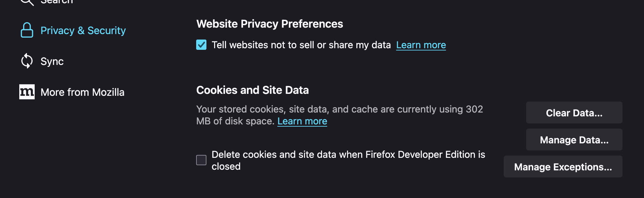Switch to the Sync settings category
This screenshot has height=198, width=644.
tap(52, 61)
